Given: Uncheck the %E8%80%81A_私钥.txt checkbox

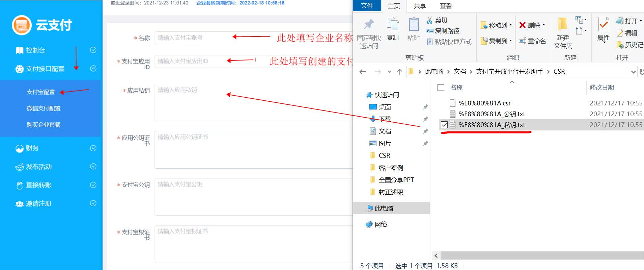Looking at the screenshot, I should 444,125.
